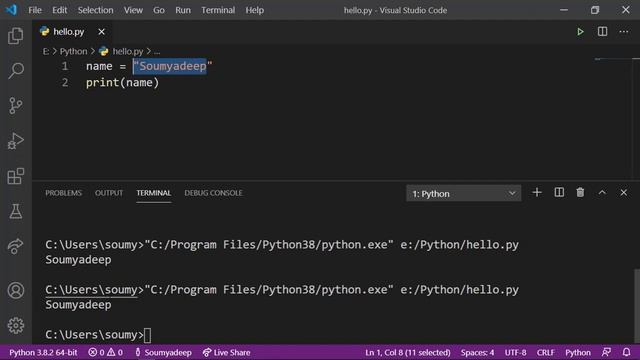Open the Explorer view in activity bar
The height and width of the screenshot is (360, 640).
(x=16, y=36)
